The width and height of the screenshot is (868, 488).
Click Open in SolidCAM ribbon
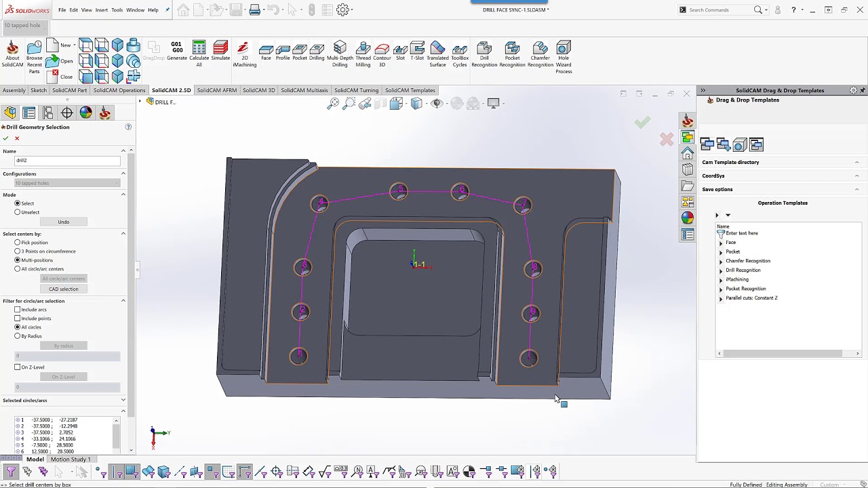coord(60,61)
